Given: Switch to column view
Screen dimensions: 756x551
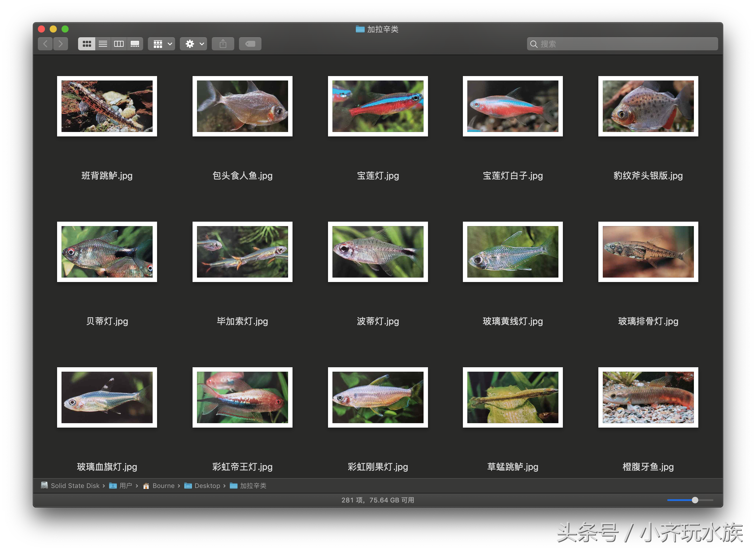Looking at the screenshot, I should click(x=119, y=44).
